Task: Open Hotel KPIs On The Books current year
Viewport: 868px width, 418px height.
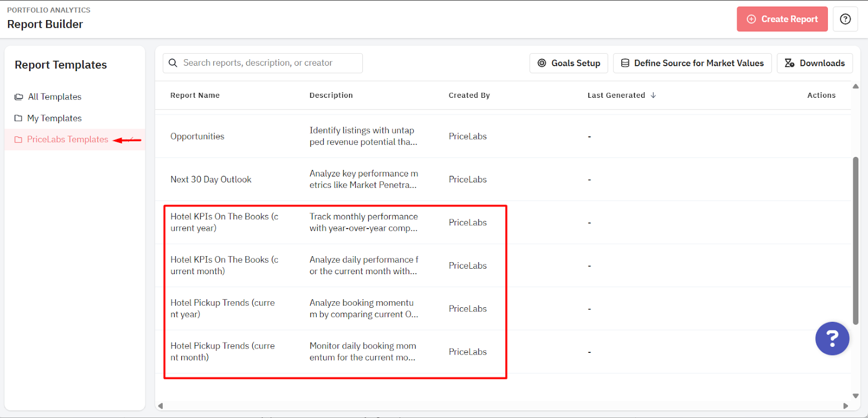Action: pyautogui.click(x=224, y=222)
